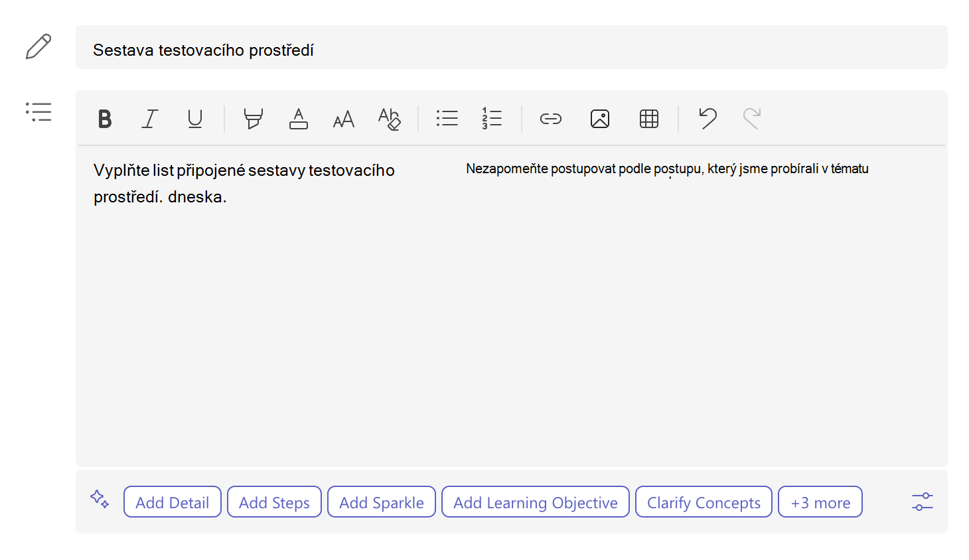Expand the +3 more options
Viewport: 969px width, 560px height.
coord(820,502)
